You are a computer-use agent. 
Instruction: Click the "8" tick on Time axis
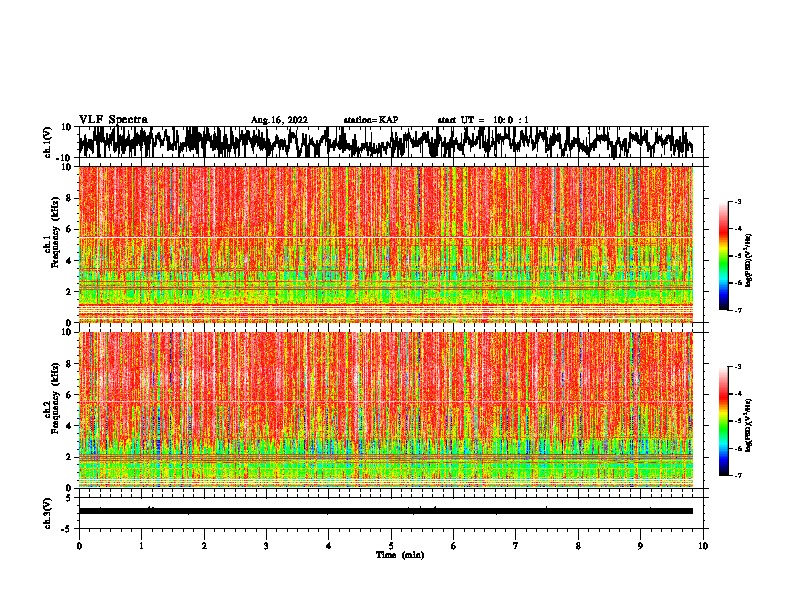coord(578,546)
